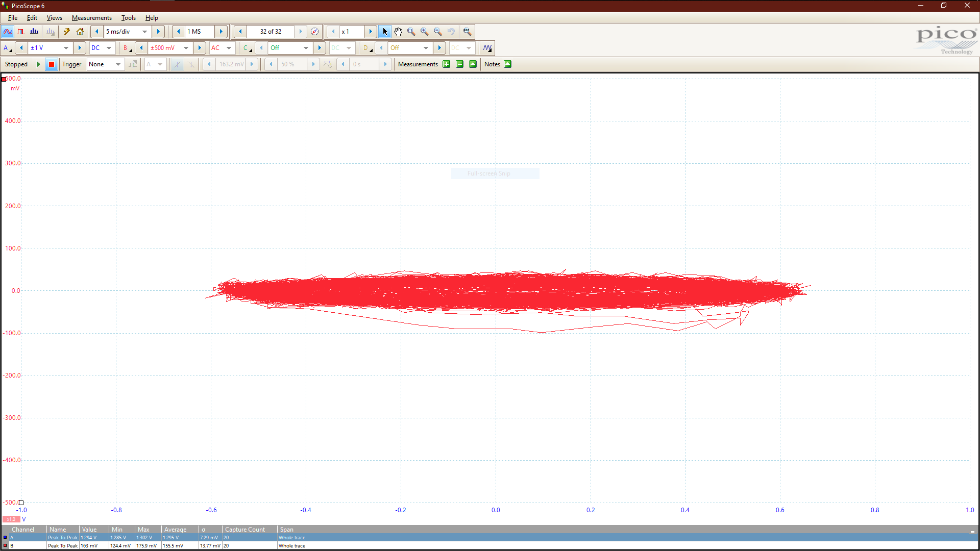
Task: Click the Auto setup lightning icon
Action: (x=66, y=32)
